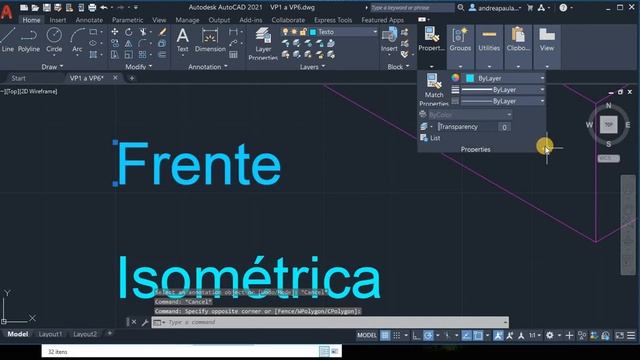
Task: Open the annotation scale 1:1 dropdown
Action: pos(535,336)
